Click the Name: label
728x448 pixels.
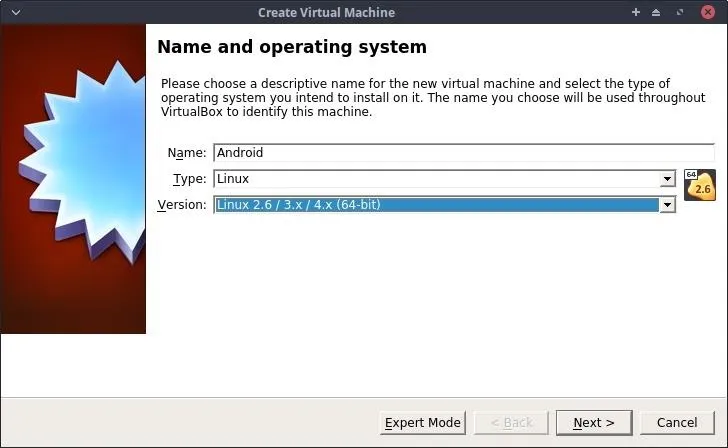(x=187, y=153)
